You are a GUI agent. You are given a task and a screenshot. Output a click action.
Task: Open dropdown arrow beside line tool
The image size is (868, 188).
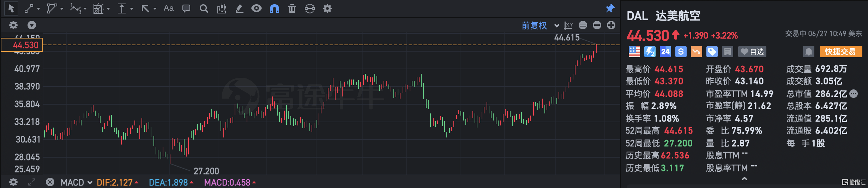pyautogui.click(x=38, y=9)
